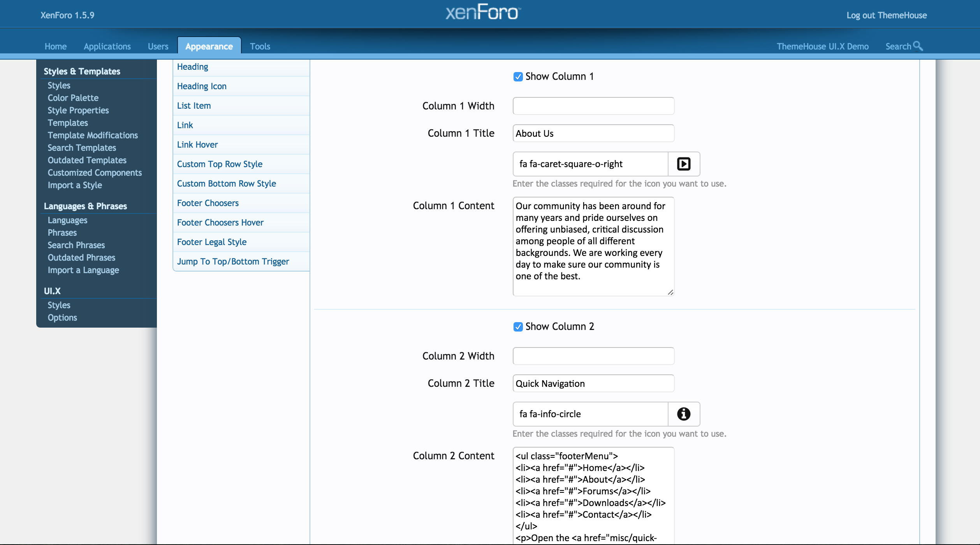Click the Column 1 Title field
The image size is (980, 545).
tap(593, 133)
